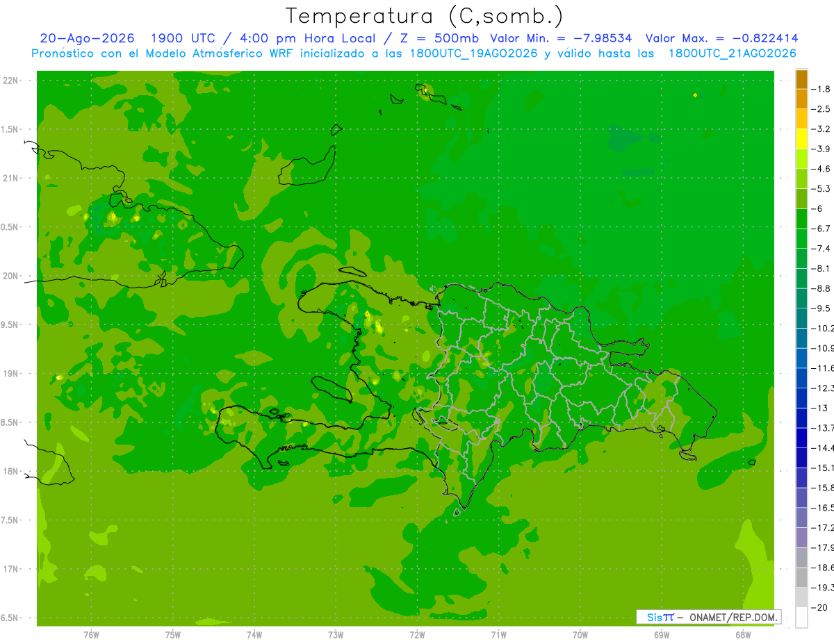Click the longitude axis label '74W'
Image resolution: width=834 pixels, height=644 pixels.
254,635
